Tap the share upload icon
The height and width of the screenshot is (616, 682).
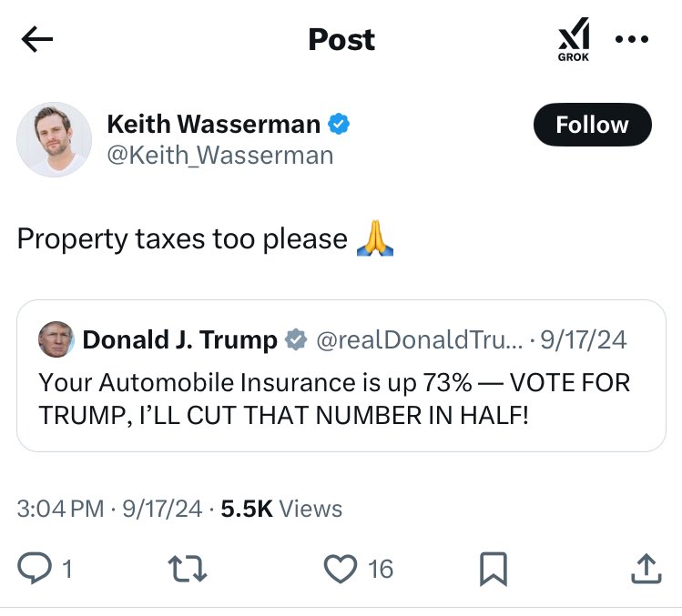(x=645, y=569)
